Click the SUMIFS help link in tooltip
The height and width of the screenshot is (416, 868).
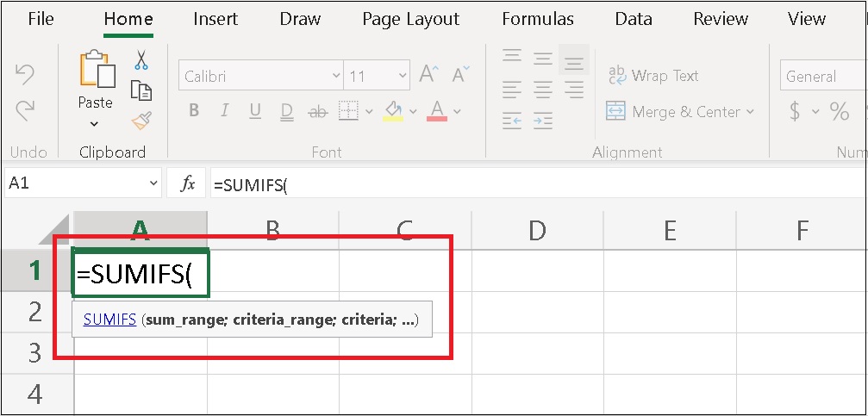coord(109,320)
